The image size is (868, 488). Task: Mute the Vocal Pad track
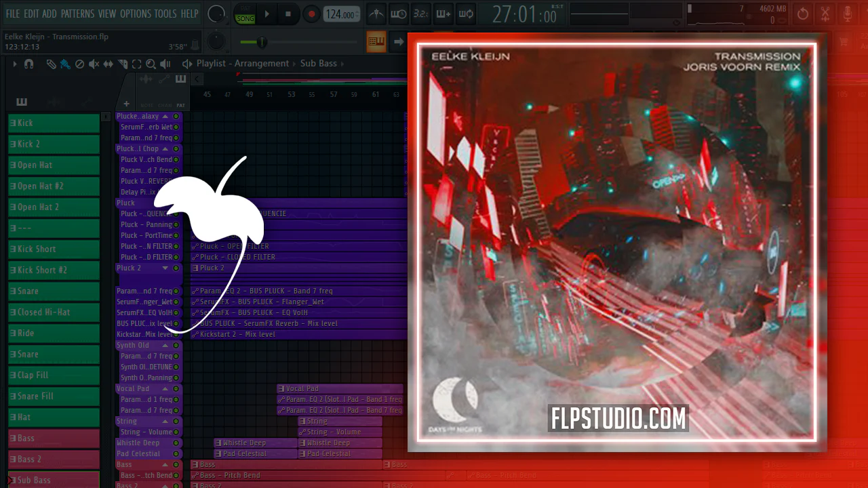176,389
